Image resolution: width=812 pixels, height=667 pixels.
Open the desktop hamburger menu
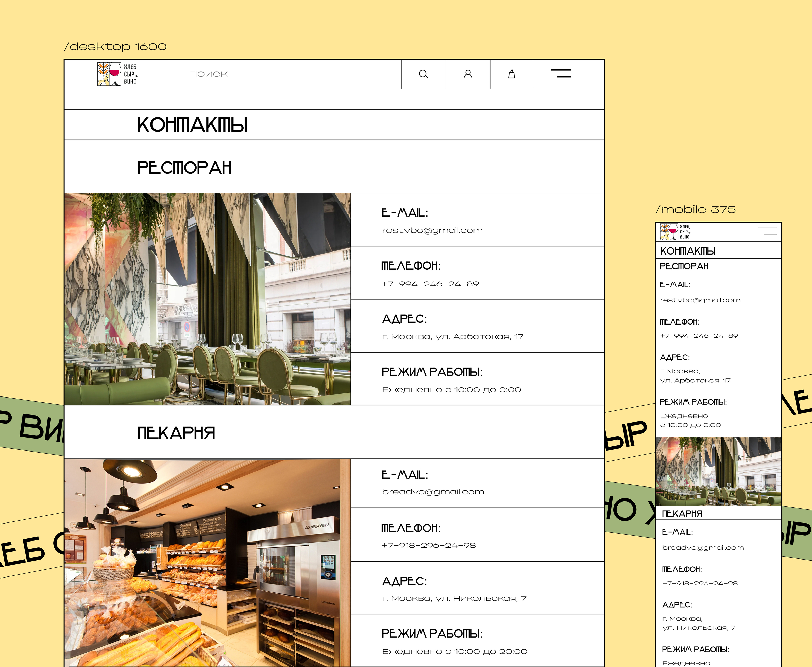(x=561, y=73)
